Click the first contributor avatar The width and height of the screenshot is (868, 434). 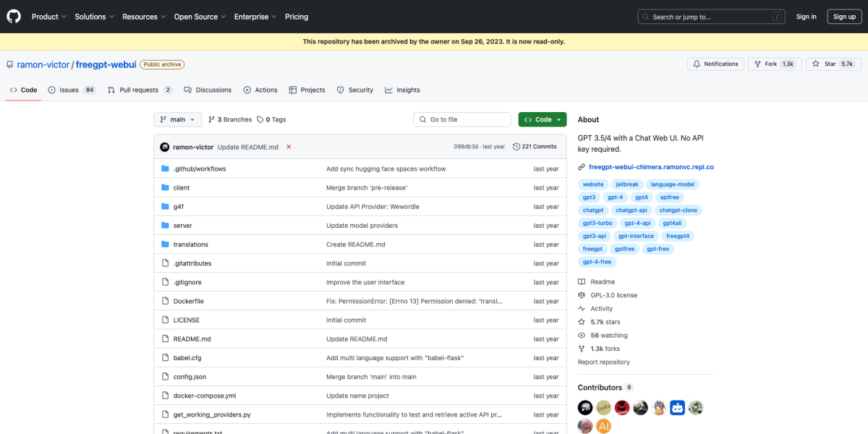[585, 408]
